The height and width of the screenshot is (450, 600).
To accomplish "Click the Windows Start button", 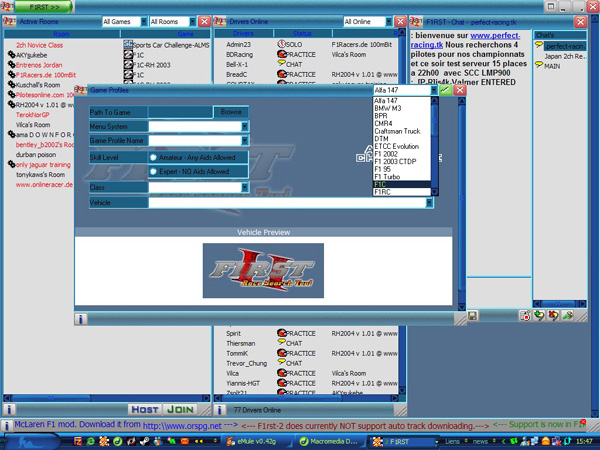I will pyautogui.click(x=29, y=442).
